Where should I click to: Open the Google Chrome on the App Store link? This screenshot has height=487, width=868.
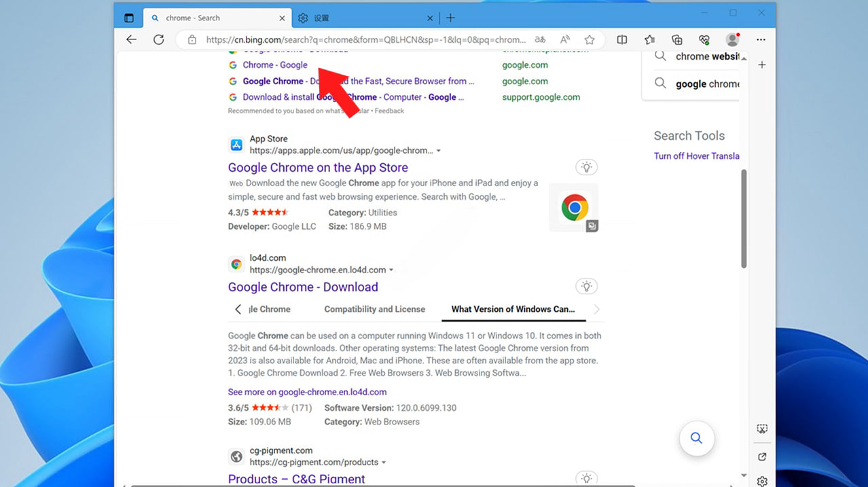(x=318, y=168)
